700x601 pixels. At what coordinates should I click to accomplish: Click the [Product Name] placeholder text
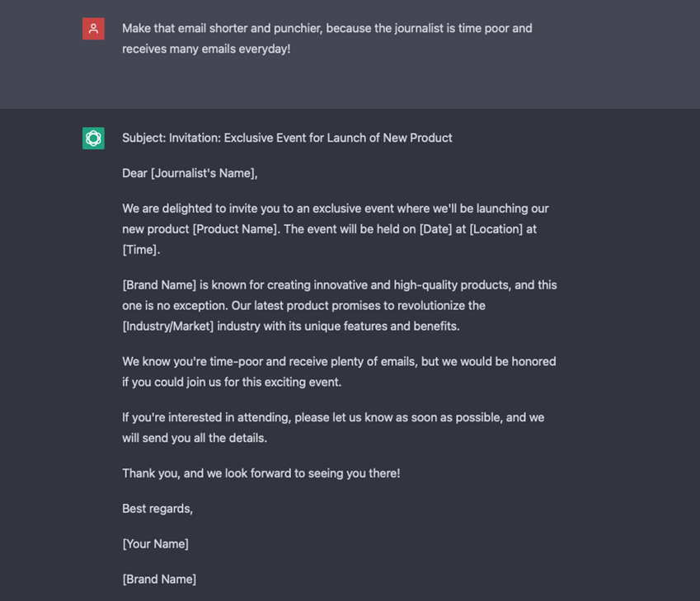(x=236, y=229)
